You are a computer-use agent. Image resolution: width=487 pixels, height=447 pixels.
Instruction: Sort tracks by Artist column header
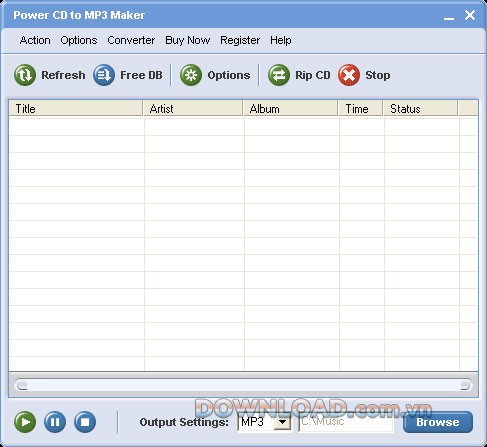click(x=193, y=109)
